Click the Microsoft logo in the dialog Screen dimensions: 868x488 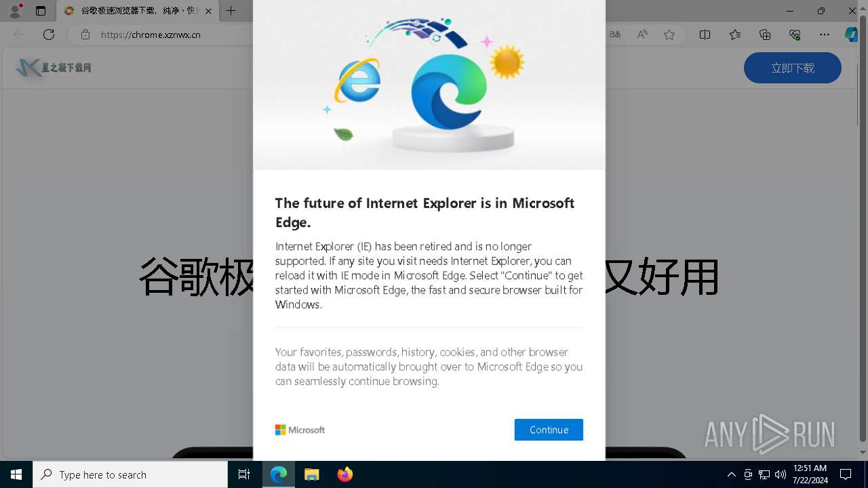click(x=300, y=430)
